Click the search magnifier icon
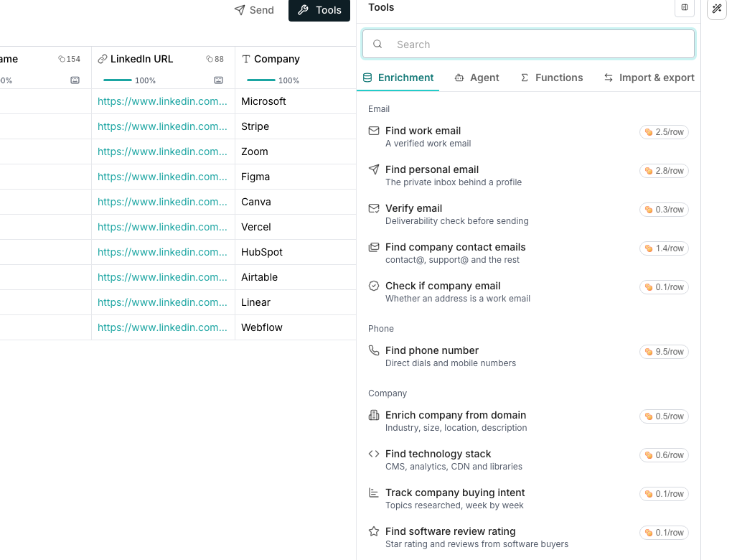This screenshot has height=560, width=732. pos(377,44)
